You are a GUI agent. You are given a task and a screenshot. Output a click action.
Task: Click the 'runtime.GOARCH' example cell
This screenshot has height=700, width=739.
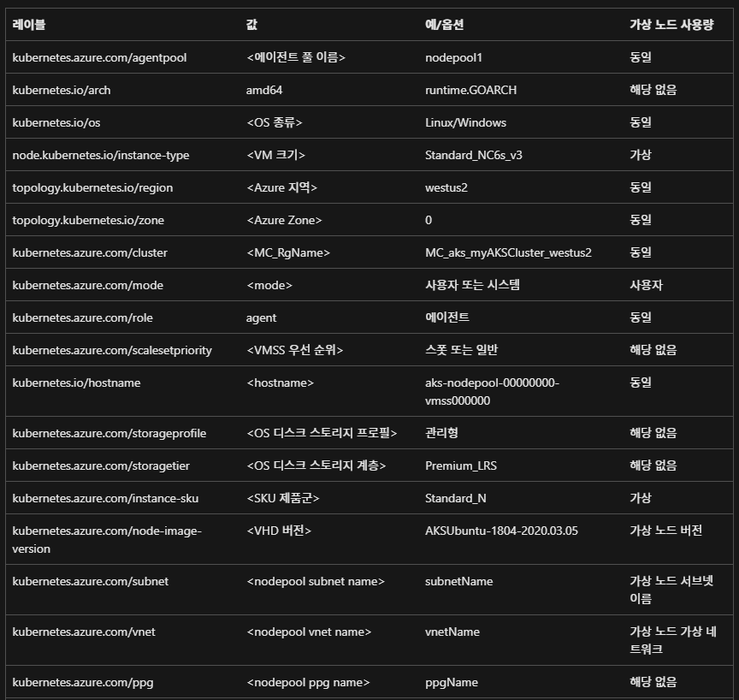pyautogui.click(x=470, y=90)
